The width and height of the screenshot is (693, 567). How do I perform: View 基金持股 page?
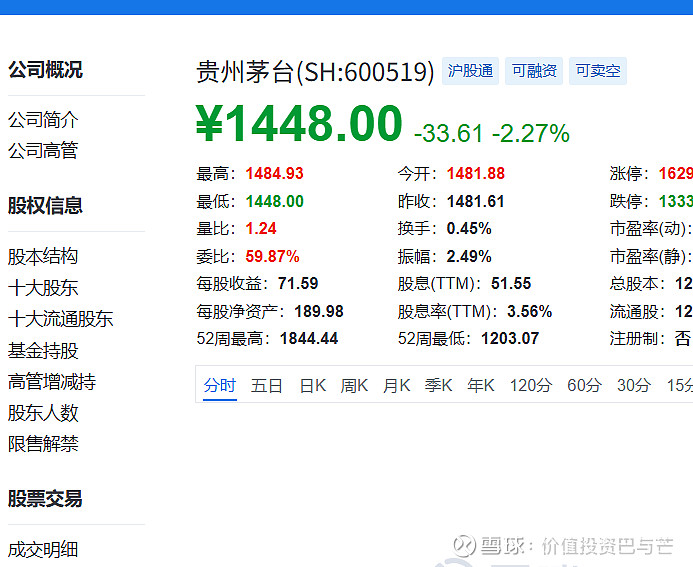pos(43,351)
